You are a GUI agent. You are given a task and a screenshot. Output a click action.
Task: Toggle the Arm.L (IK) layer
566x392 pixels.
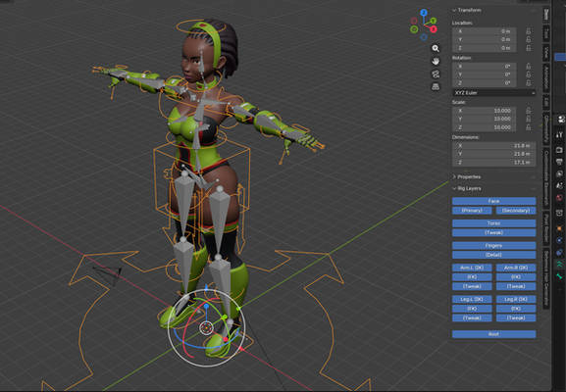(472, 268)
